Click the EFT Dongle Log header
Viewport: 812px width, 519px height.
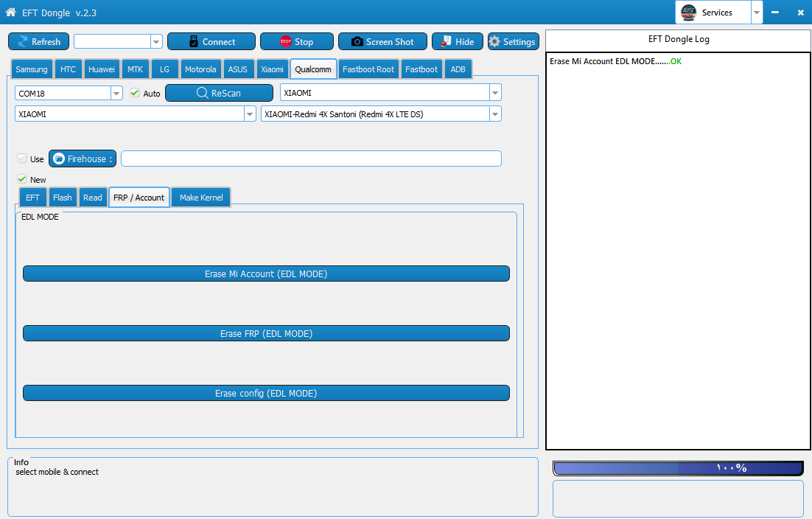(x=679, y=39)
